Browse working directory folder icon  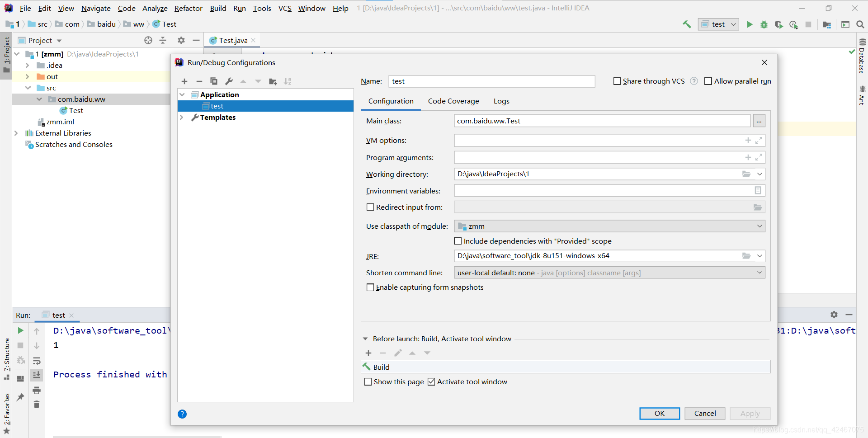(x=746, y=174)
